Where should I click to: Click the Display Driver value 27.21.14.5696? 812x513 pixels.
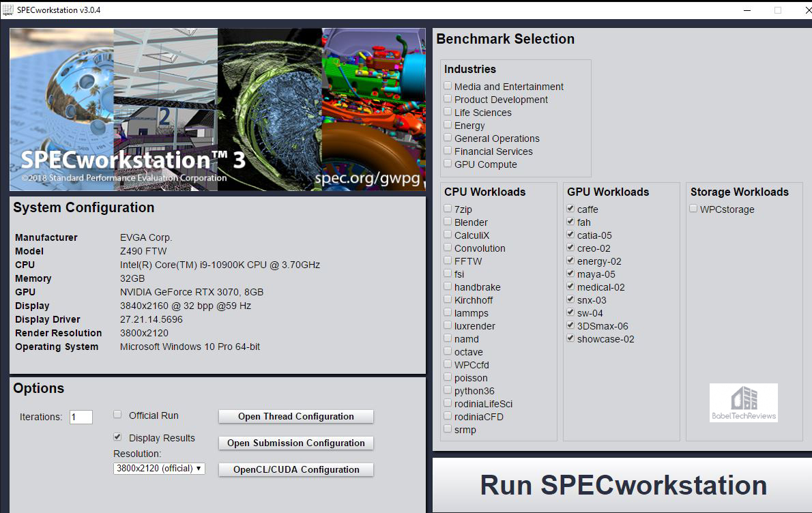coord(151,319)
